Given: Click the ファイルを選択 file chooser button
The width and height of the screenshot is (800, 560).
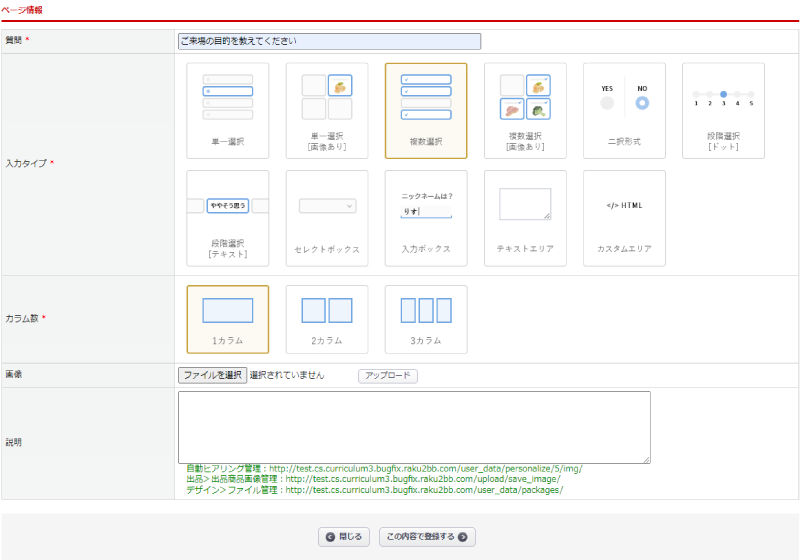Looking at the screenshot, I should click(212, 375).
